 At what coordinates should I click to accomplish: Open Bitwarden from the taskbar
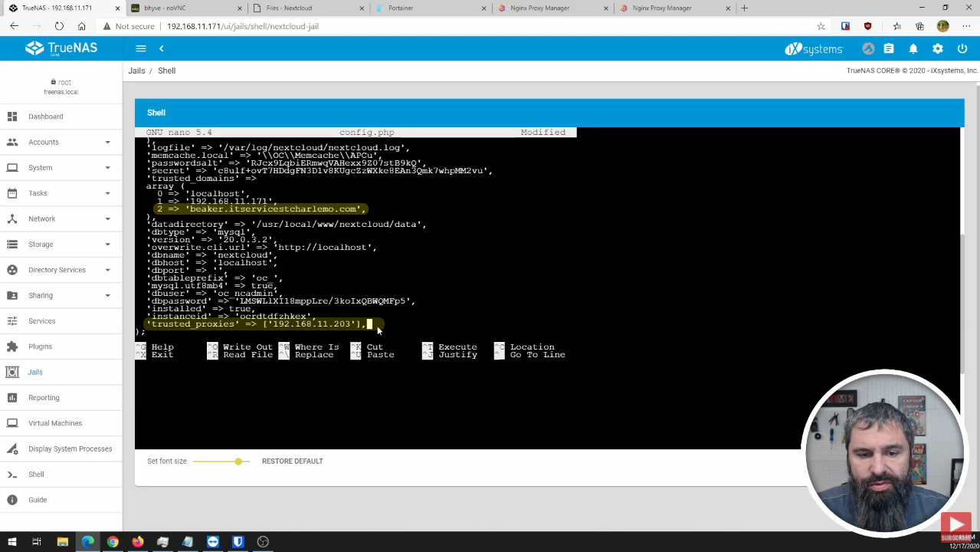pyautogui.click(x=238, y=542)
